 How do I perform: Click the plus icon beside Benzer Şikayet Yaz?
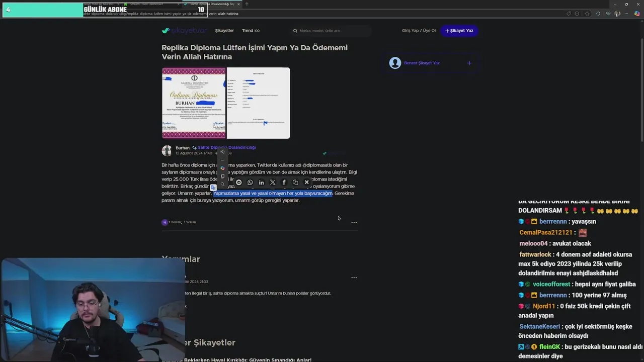(469, 63)
